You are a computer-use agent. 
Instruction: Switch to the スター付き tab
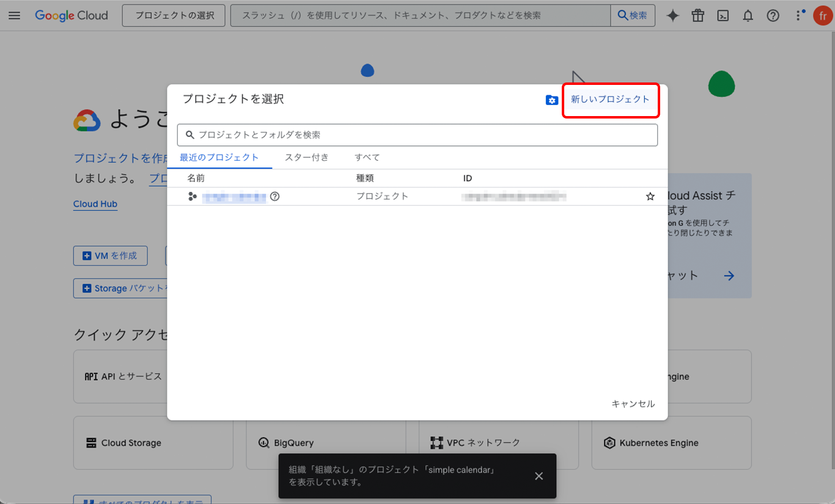[307, 158]
